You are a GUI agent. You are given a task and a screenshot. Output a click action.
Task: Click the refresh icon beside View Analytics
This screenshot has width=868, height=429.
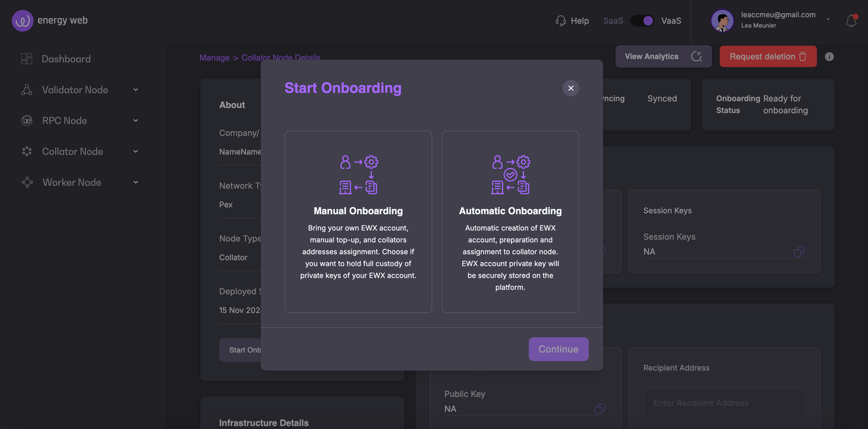pyautogui.click(x=697, y=56)
